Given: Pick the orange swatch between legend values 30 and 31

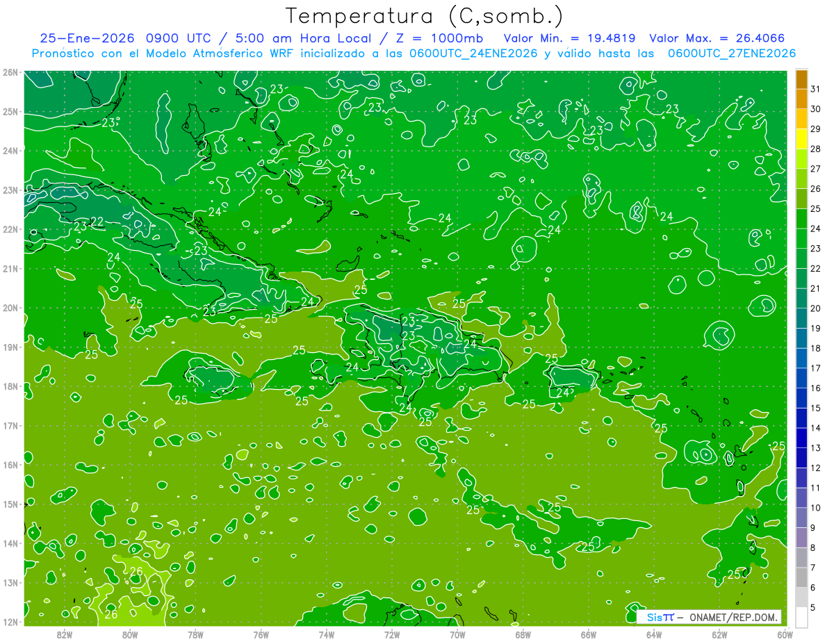Looking at the screenshot, I should (x=801, y=99).
